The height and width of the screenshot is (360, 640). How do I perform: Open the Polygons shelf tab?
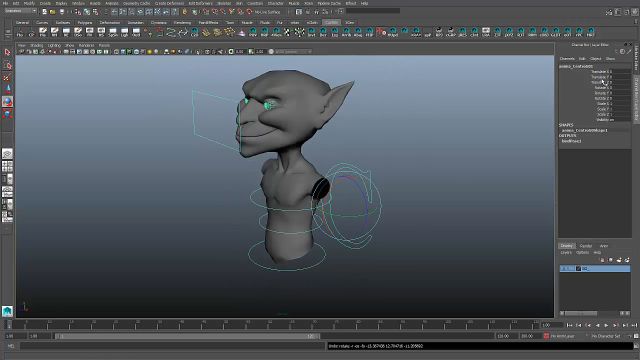pos(85,22)
